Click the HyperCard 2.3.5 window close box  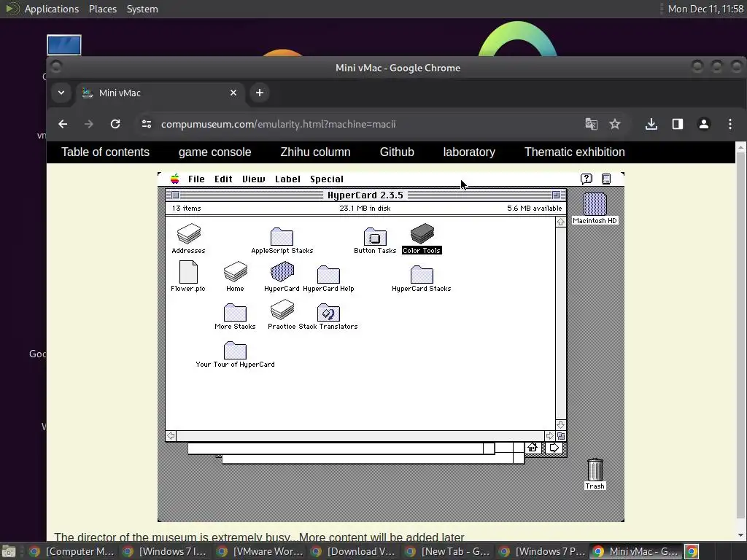(175, 195)
